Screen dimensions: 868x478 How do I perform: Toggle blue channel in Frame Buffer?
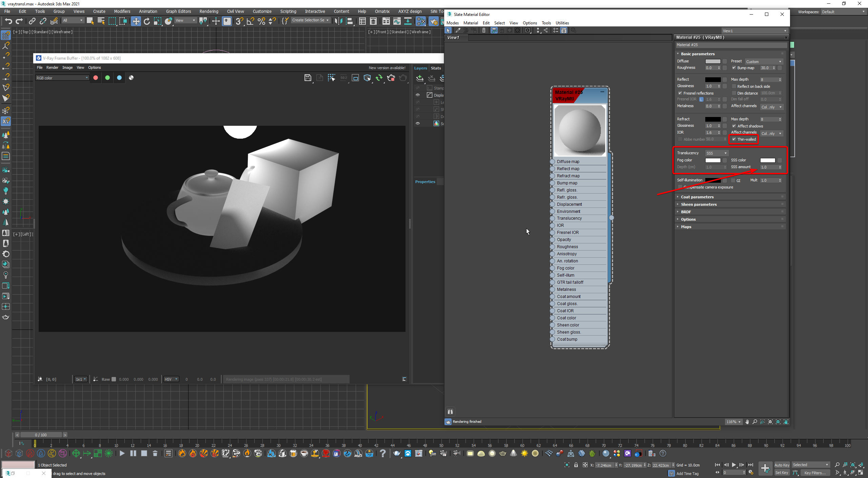coord(119,78)
